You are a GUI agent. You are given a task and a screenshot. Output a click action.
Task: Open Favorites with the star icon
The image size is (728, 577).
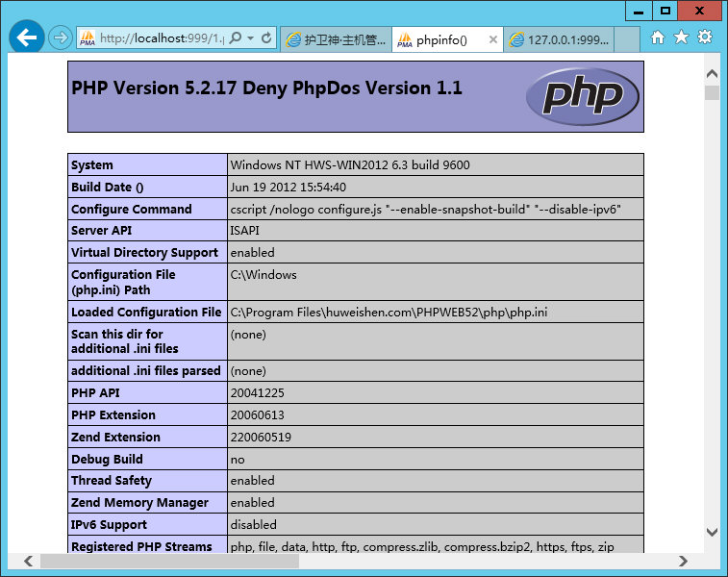tap(681, 37)
